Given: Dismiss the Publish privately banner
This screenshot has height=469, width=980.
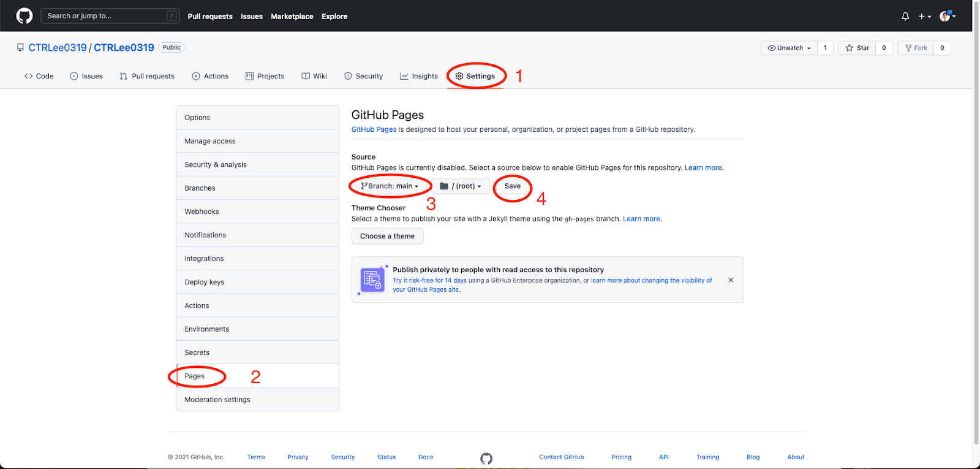Looking at the screenshot, I should point(731,280).
